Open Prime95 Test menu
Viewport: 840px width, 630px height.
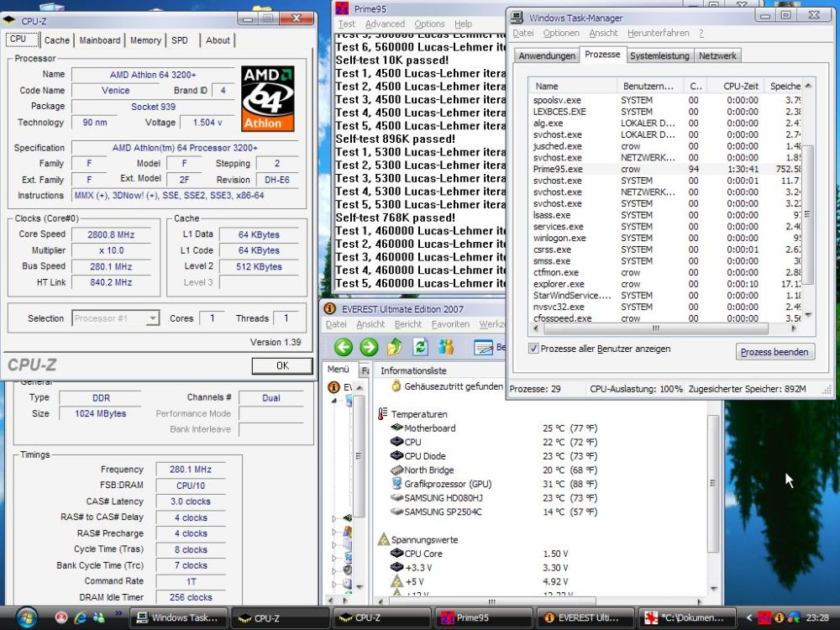tap(347, 24)
